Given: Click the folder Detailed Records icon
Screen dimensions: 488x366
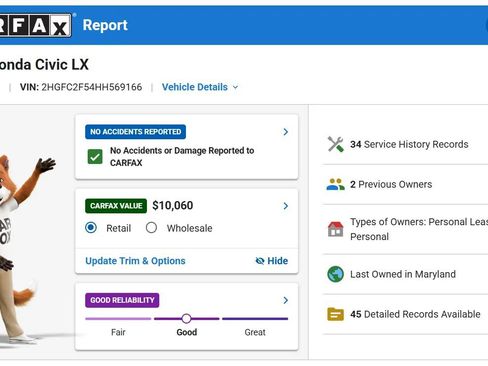Looking at the screenshot, I should tap(335, 314).
